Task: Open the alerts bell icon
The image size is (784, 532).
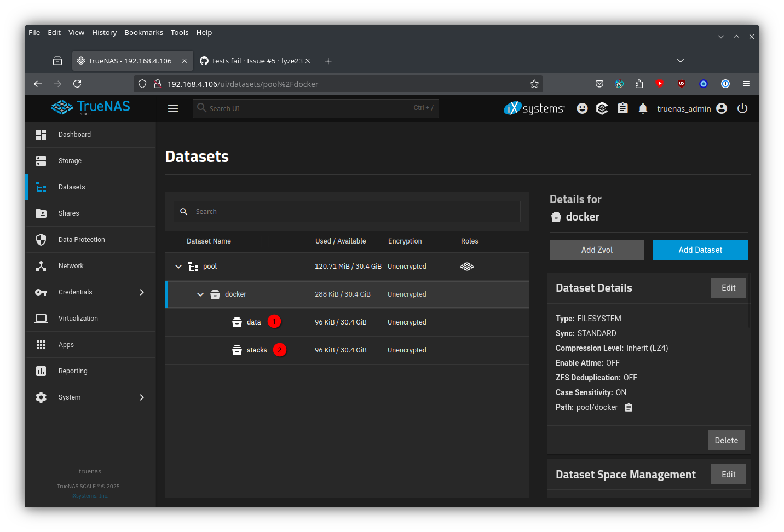Action: [x=643, y=108]
